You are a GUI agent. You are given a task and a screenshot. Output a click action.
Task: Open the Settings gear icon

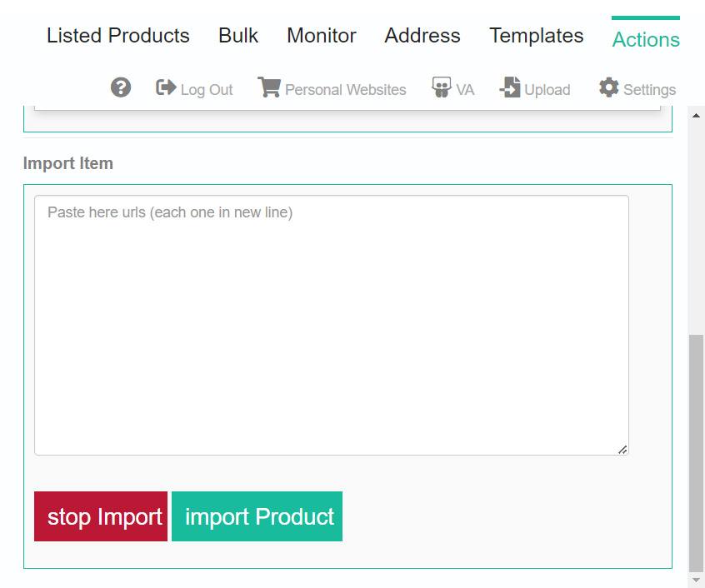(609, 87)
